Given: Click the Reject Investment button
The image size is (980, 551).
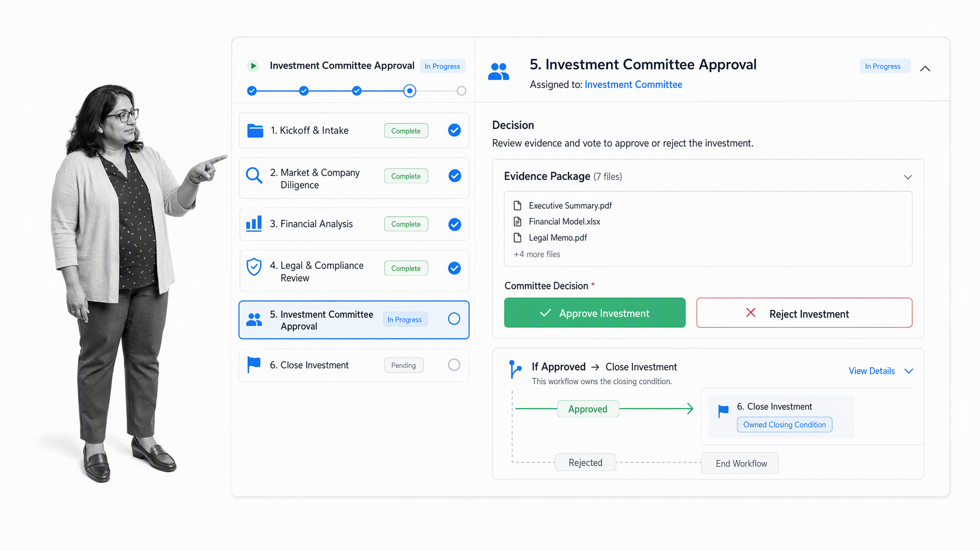Looking at the screenshot, I should pyautogui.click(x=804, y=313).
